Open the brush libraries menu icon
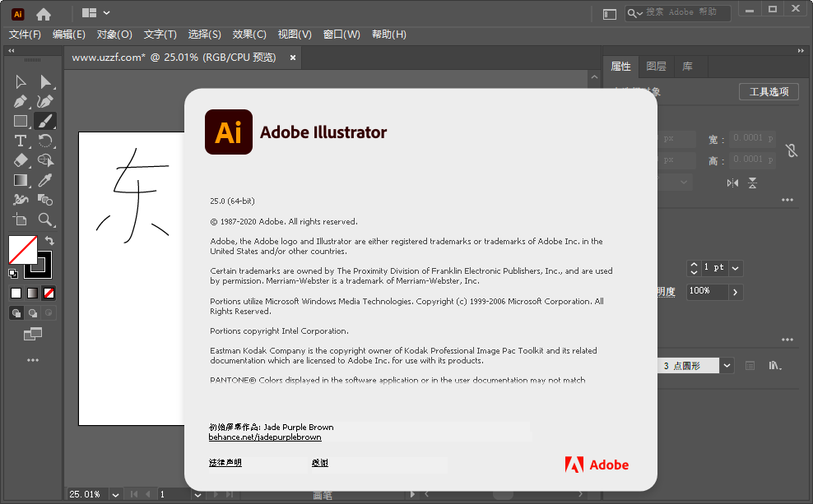Viewport: 813px width, 504px height. [x=774, y=366]
